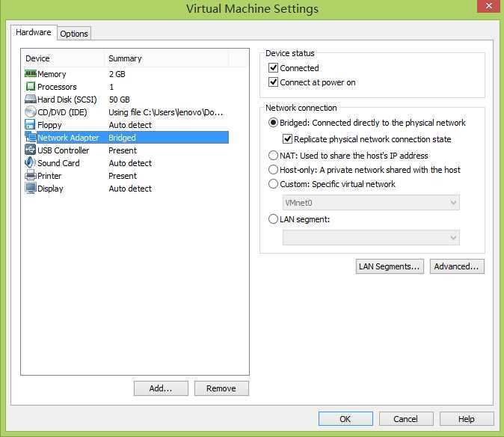Select the Bridged network option
This screenshot has width=504, height=437.
coord(273,123)
